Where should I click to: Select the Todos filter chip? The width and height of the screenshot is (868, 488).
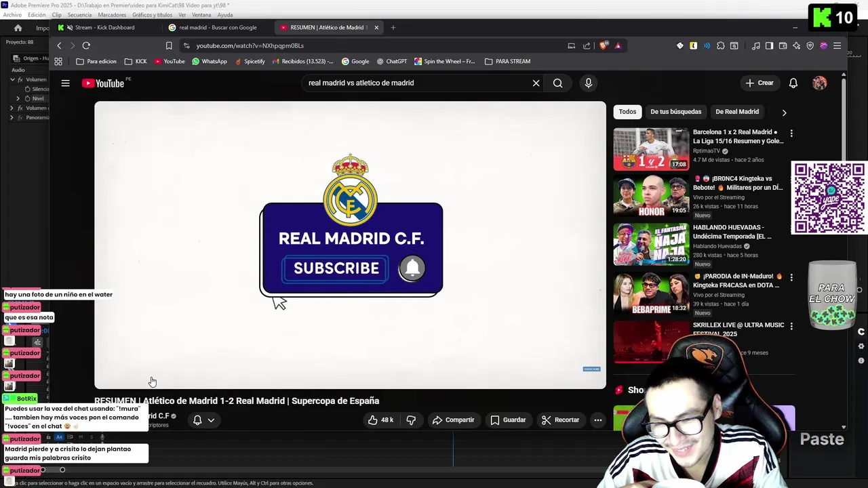pos(627,112)
